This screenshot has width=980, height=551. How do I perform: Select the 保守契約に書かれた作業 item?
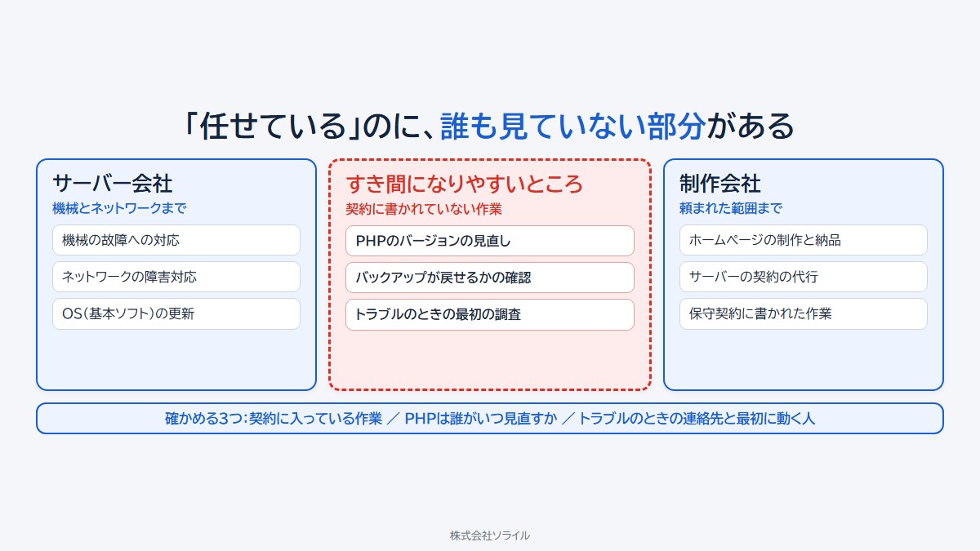[804, 313]
